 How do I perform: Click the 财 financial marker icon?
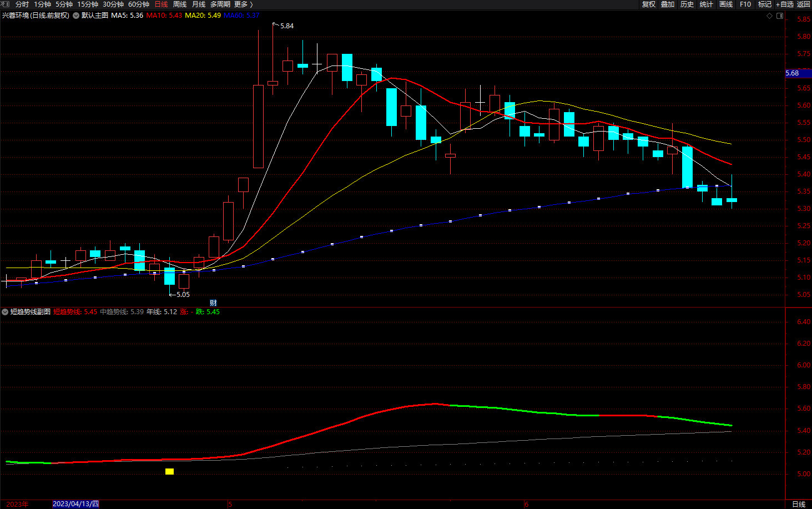tap(213, 303)
